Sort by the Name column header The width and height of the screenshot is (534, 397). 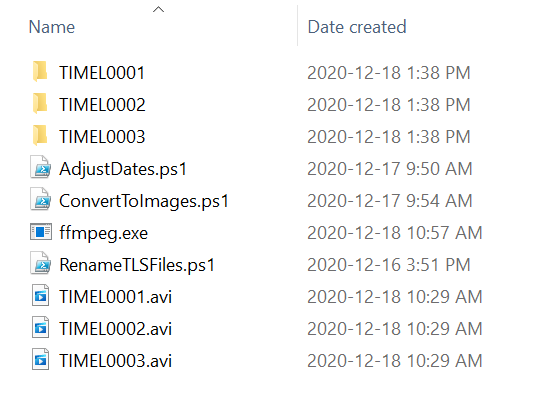pos(52,27)
